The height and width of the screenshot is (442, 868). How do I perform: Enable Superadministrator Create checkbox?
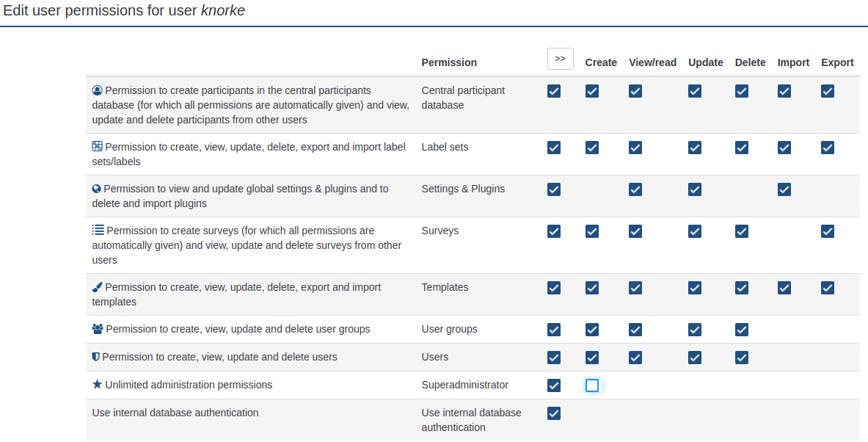click(x=592, y=385)
